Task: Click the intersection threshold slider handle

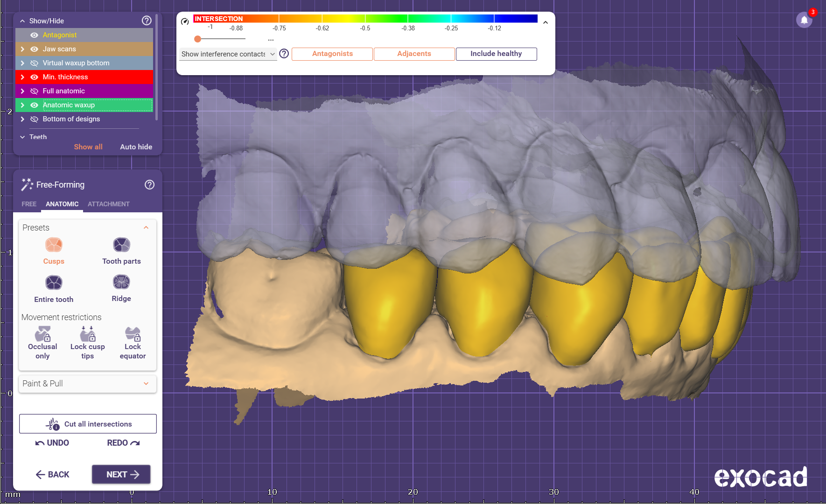Action: click(198, 39)
